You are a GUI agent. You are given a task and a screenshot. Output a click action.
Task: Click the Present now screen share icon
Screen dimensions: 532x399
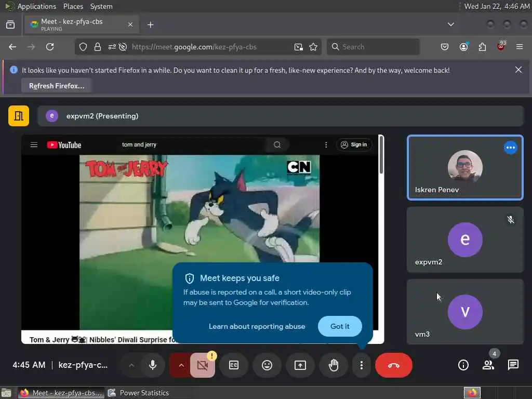pos(300,365)
